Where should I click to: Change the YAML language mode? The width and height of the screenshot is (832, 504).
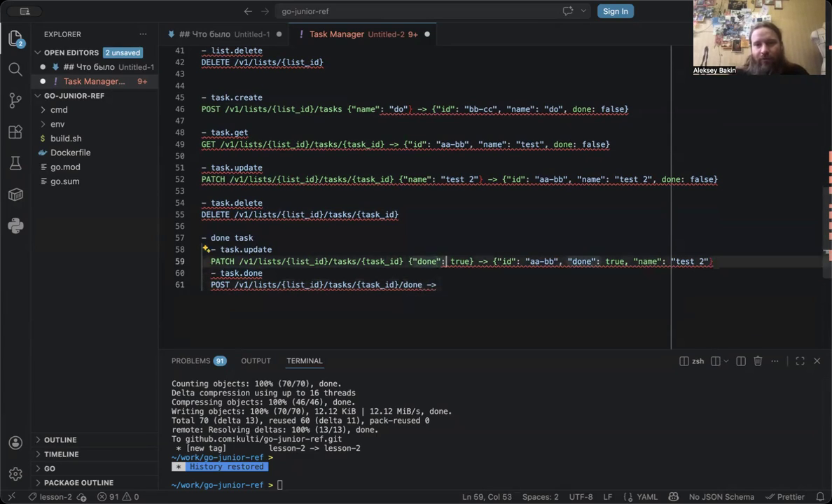[x=647, y=497]
